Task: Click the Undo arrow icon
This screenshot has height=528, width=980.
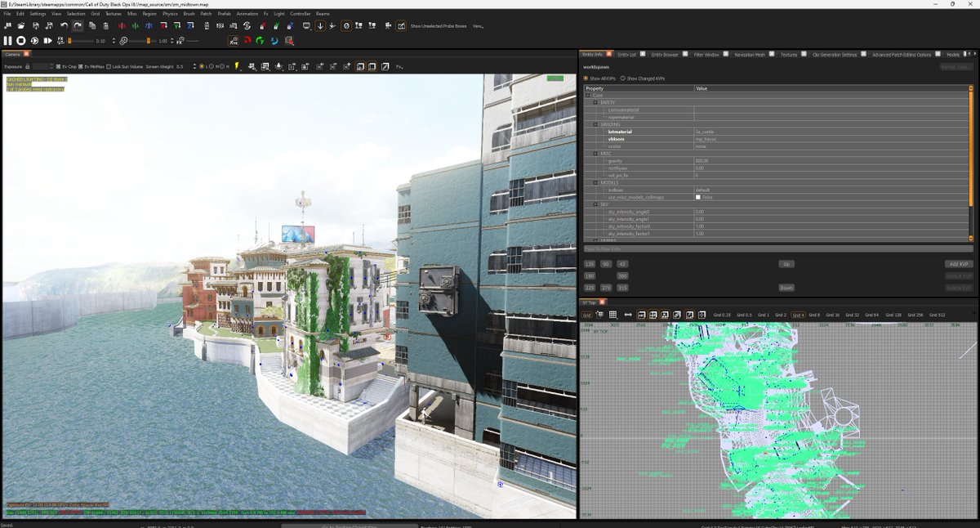Action: click(x=64, y=25)
